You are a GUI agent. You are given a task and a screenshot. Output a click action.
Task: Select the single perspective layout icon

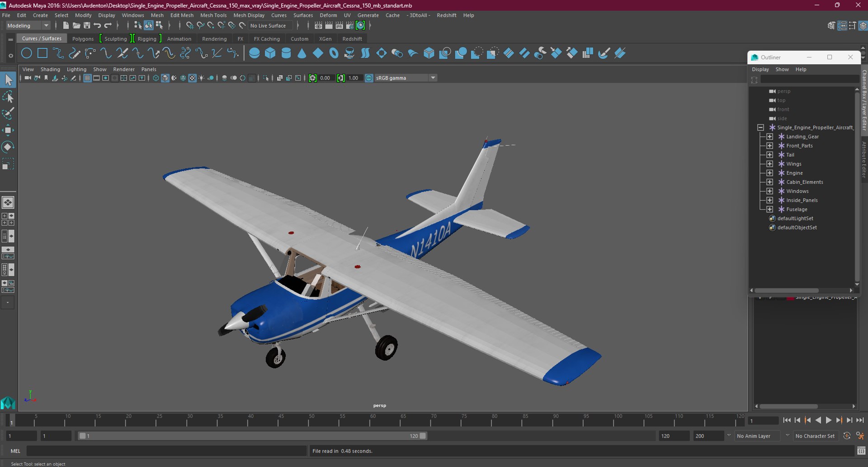point(8,202)
